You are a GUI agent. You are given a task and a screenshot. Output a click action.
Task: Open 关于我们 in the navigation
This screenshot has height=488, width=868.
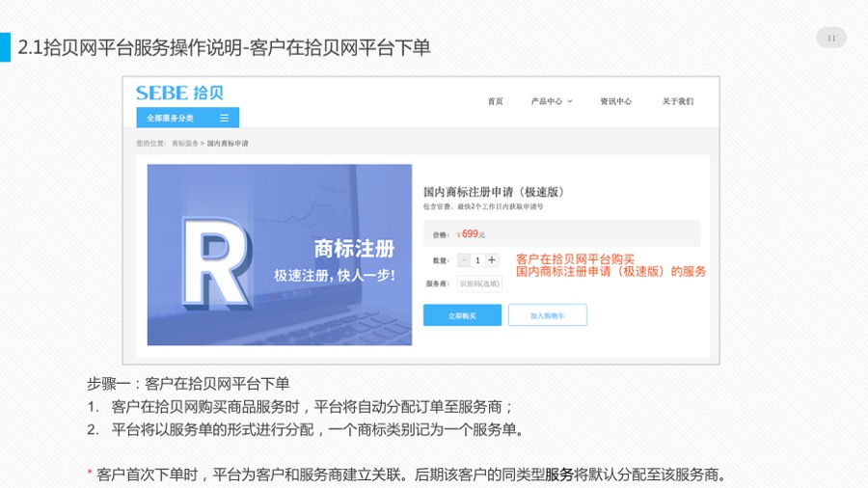678,101
